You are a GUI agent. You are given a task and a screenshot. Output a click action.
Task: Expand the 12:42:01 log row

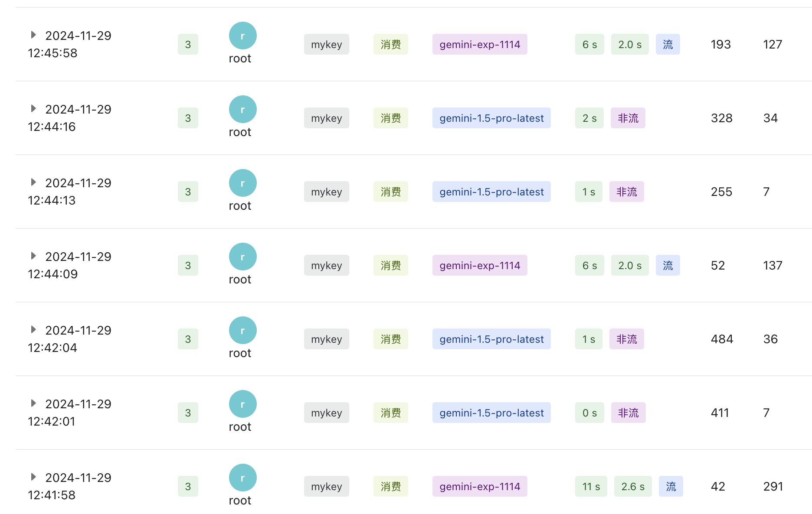tap(33, 403)
